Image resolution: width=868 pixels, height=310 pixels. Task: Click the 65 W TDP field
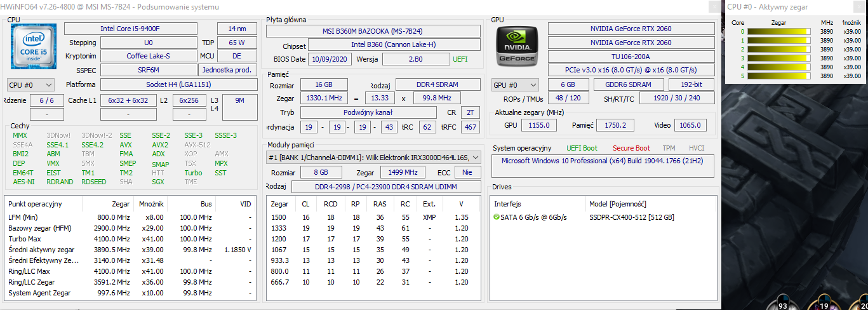point(237,43)
